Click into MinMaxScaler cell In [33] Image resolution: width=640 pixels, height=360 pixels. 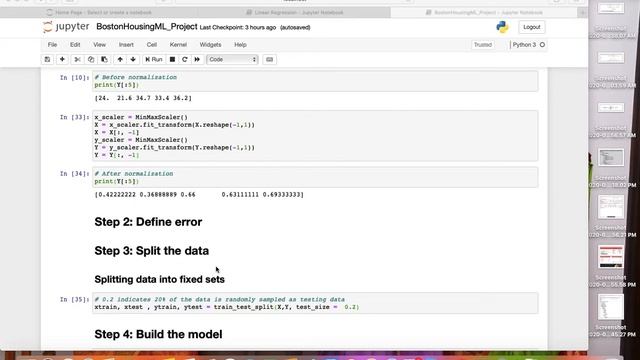point(315,136)
